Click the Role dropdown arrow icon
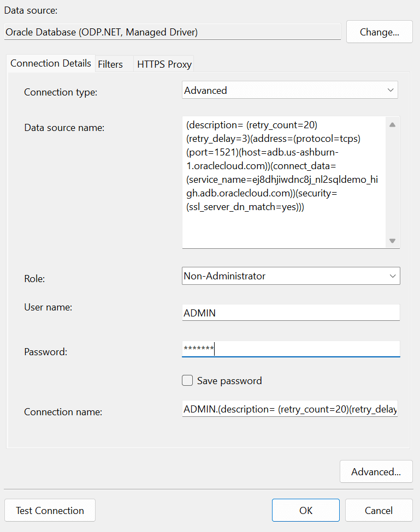Image resolution: width=420 pixels, height=532 pixels. click(392, 276)
